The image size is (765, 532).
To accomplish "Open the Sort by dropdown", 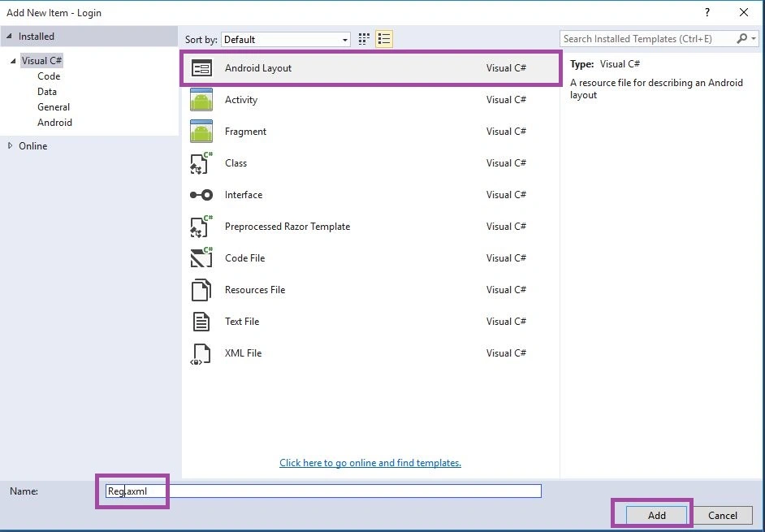I will click(x=287, y=40).
